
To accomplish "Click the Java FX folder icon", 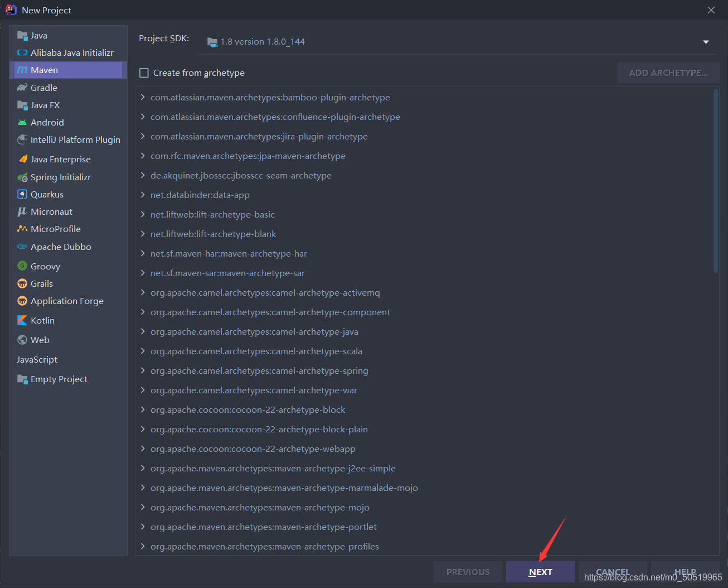I will coord(22,105).
